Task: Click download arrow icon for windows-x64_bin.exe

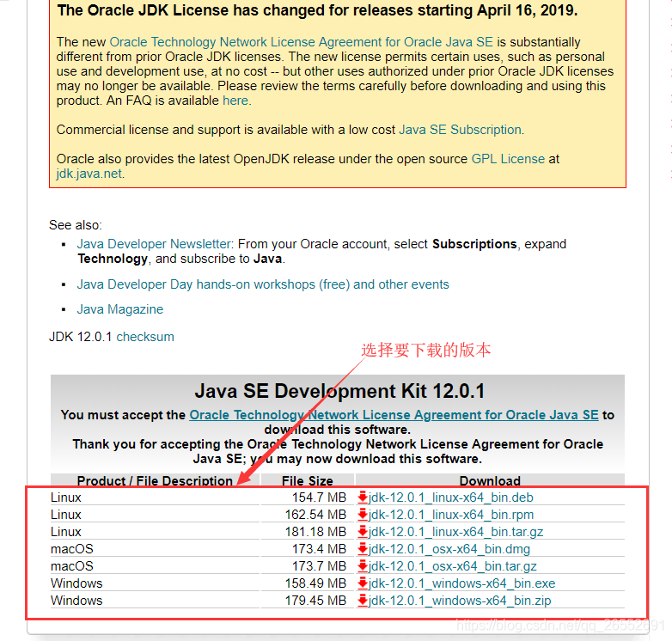Action: tap(363, 583)
